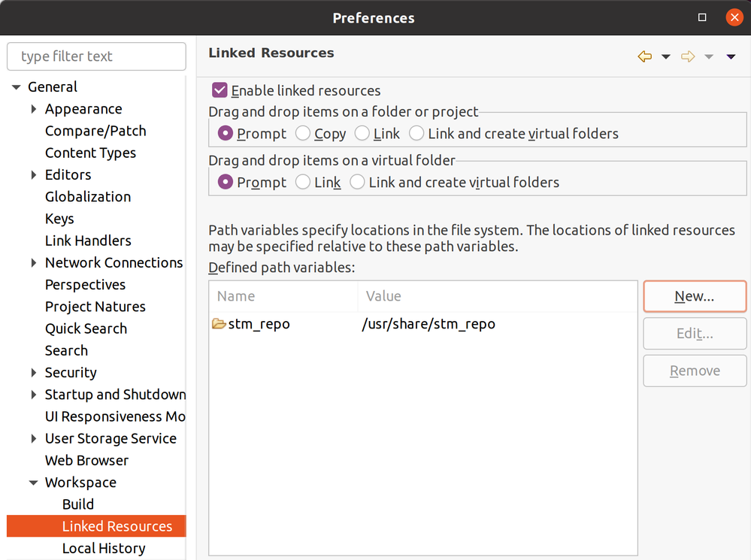Screen dimensions: 751x560
Task: Open the Web Browser preferences page
Action: click(86, 460)
